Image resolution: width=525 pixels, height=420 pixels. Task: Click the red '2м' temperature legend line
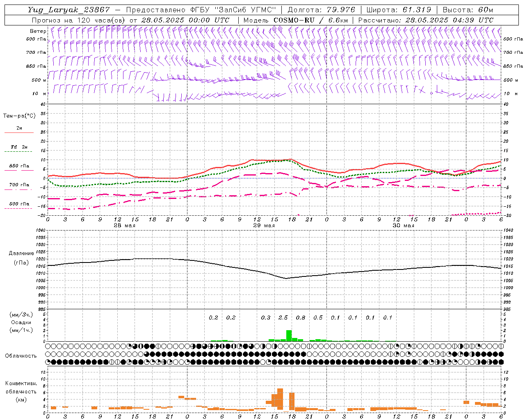click(19, 132)
